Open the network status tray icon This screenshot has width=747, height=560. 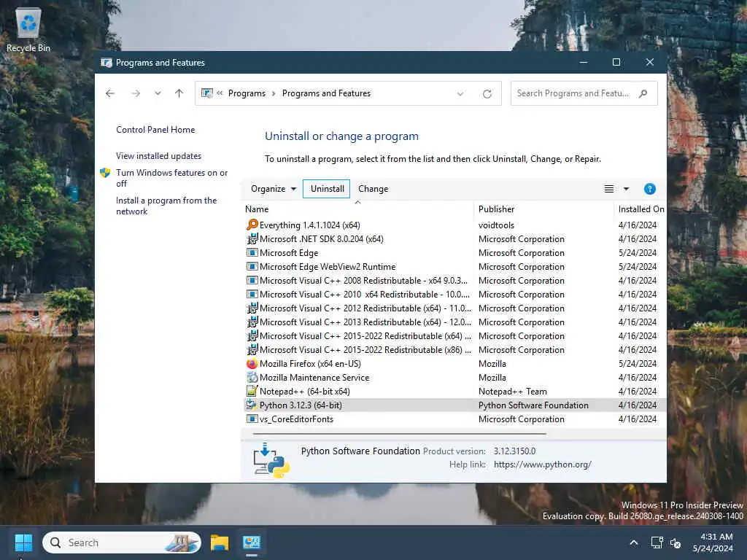(x=657, y=542)
